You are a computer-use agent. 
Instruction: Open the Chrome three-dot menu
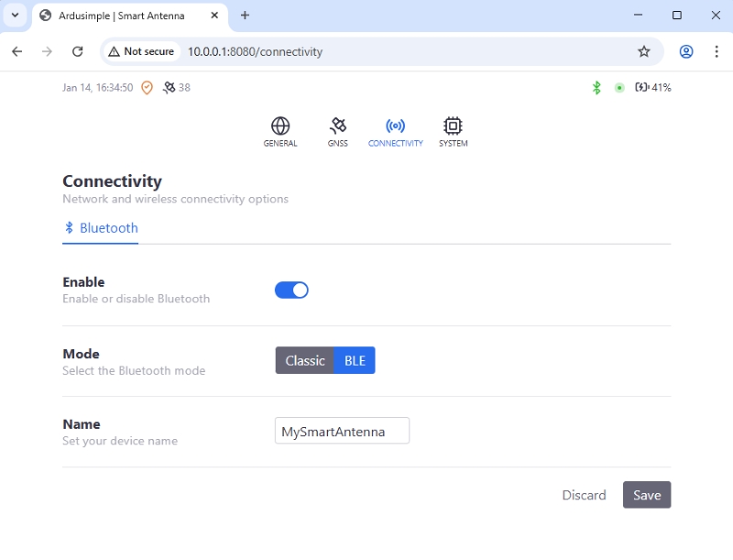coord(717,52)
